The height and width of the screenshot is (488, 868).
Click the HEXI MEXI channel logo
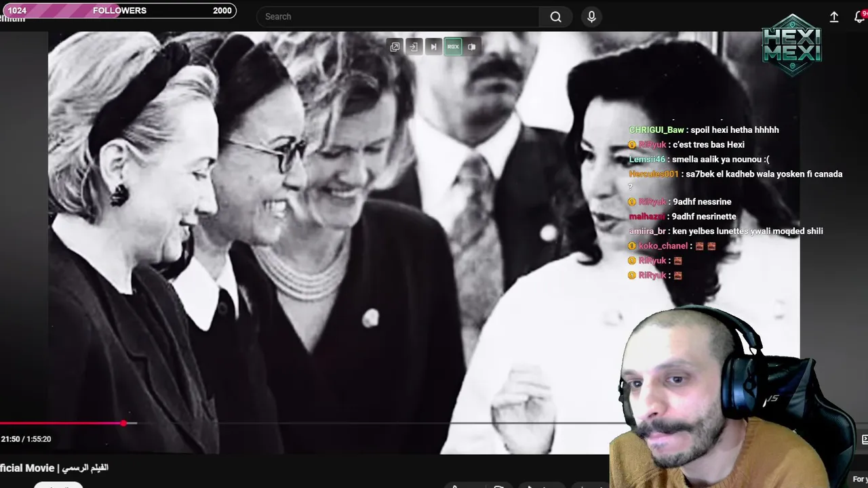[x=791, y=45]
